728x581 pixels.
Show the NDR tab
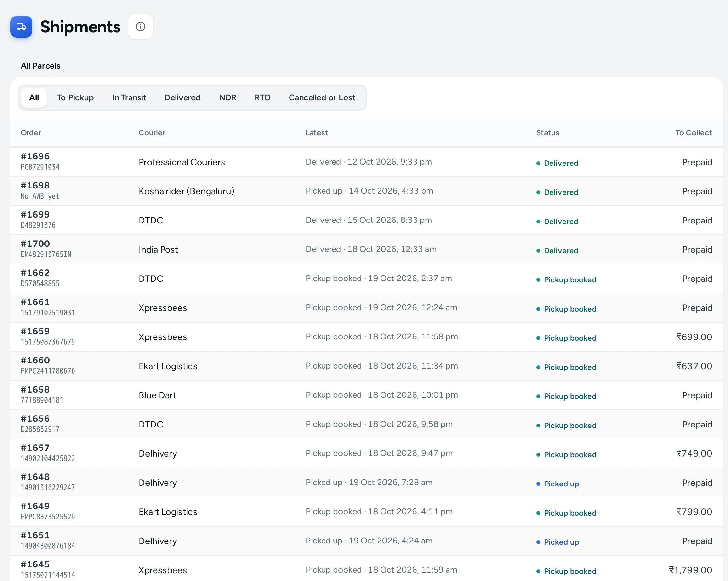coord(228,97)
